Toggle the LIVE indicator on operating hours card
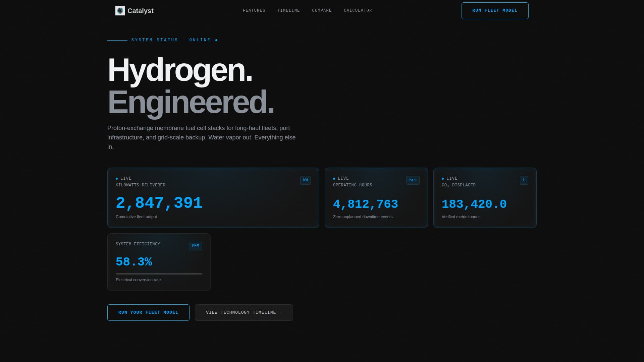644x362 pixels. 334,178
